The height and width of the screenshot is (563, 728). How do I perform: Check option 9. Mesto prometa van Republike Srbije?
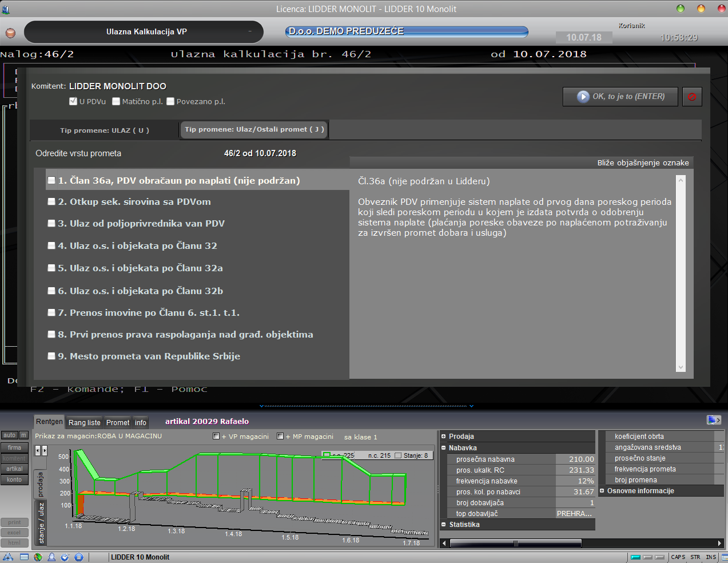coord(51,356)
